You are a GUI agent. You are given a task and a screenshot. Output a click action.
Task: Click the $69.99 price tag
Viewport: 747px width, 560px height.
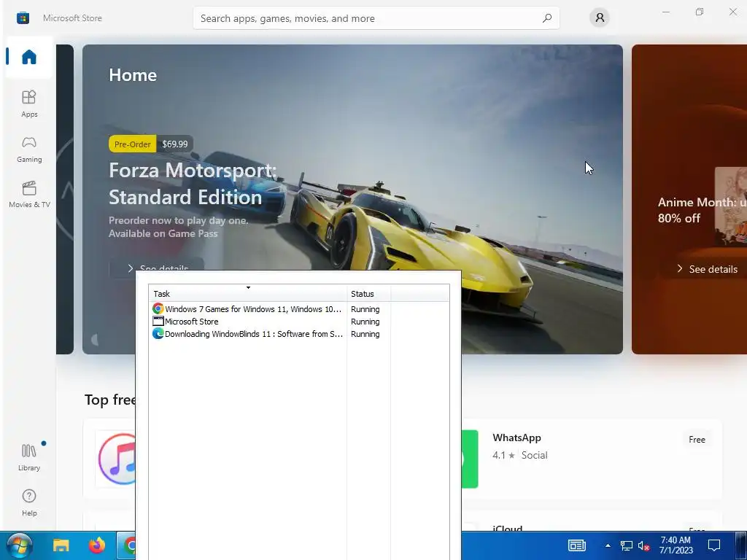pyautogui.click(x=175, y=144)
